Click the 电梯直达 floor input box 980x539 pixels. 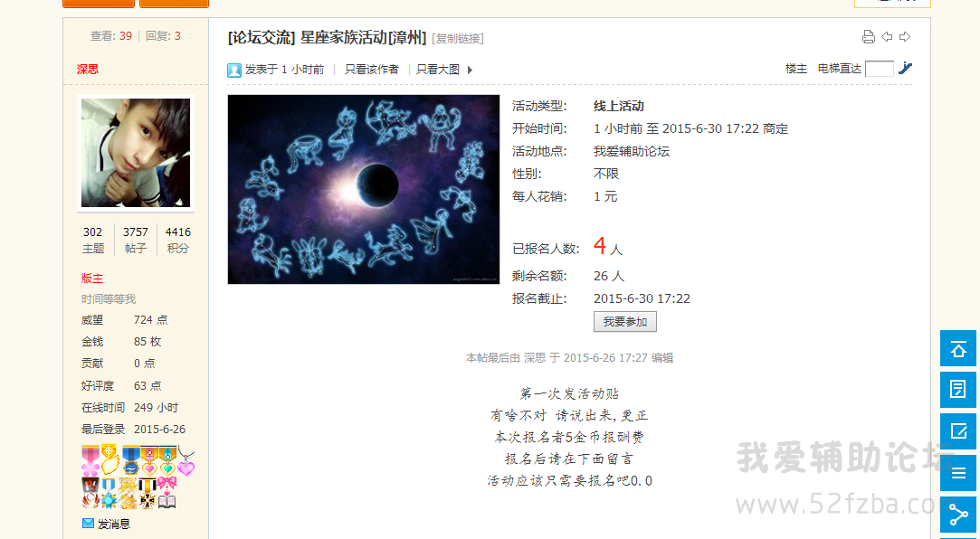pos(880,69)
